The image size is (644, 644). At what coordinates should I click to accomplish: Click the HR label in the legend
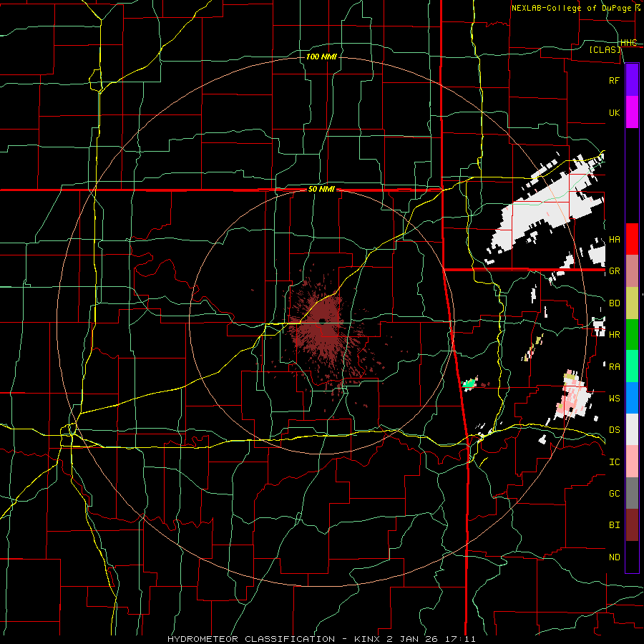click(615, 335)
